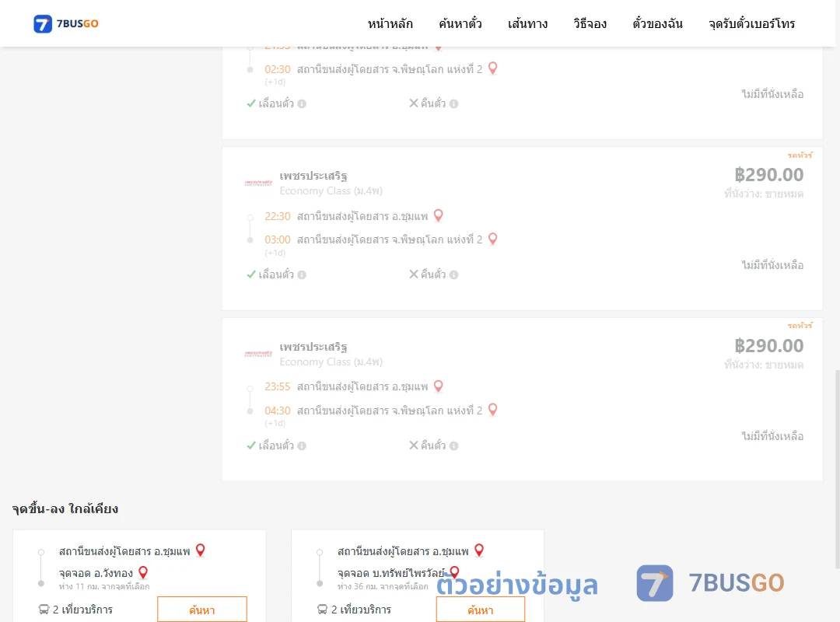Open the จุดรับตั๋วเบอร์โทร menu item
840x622 pixels.
pos(751,23)
